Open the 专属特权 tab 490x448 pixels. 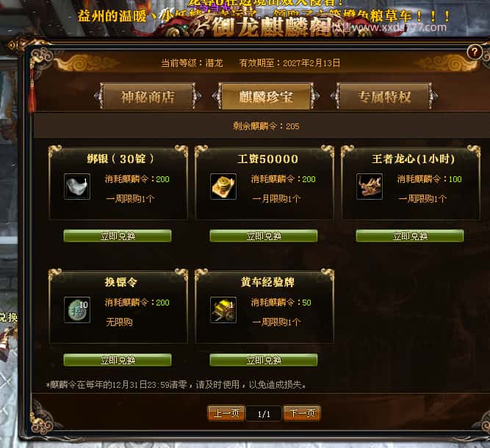coord(384,96)
